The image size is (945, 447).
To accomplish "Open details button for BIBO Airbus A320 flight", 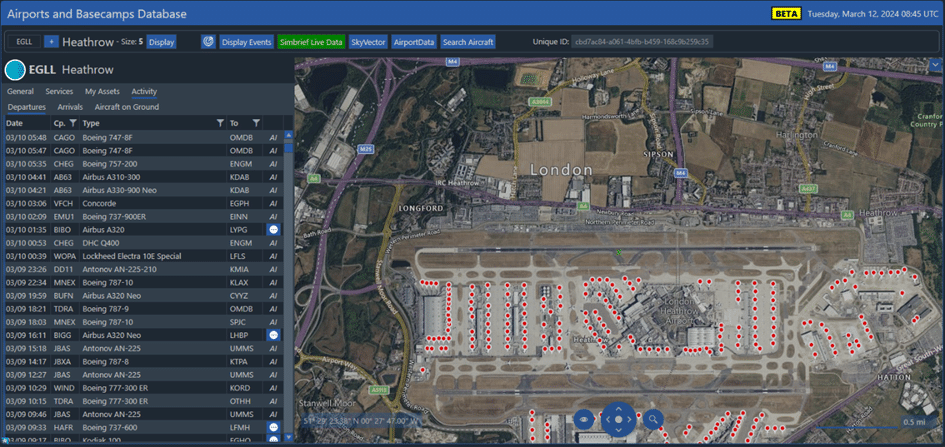I will 273,230.
